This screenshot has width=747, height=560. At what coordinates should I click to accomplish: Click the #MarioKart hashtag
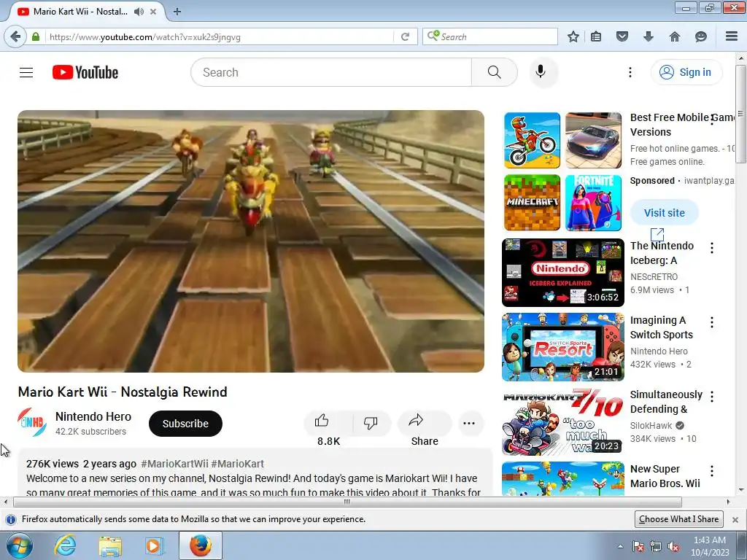click(x=237, y=464)
